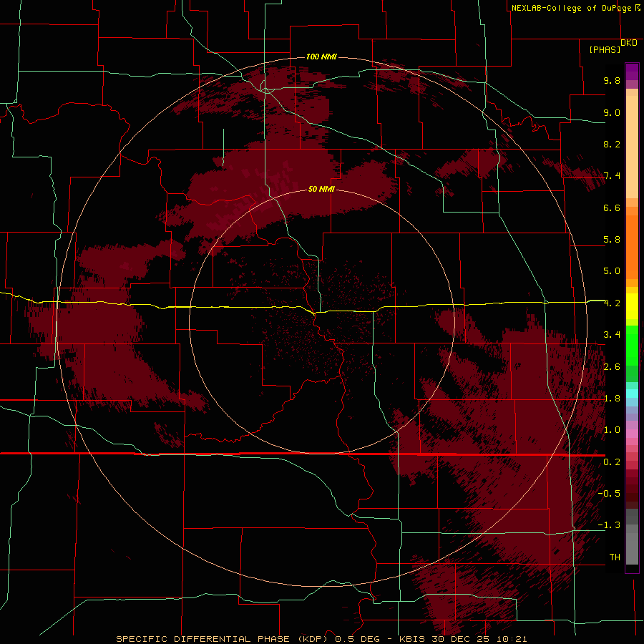
Task: Select the 5.8 scale label
Action: (x=612, y=240)
